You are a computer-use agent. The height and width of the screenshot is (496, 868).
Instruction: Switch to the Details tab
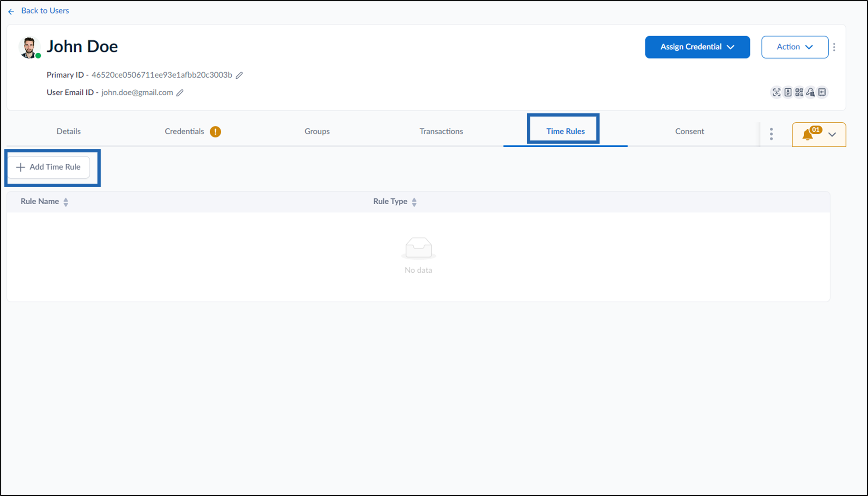[x=69, y=131]
